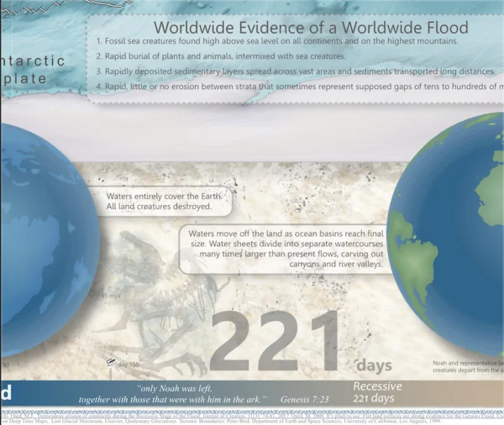Click the heading 'Worldwide Evidence of a Worldwide Flood'
This screenshot has width=504, height=425.
tap(311, 28)
